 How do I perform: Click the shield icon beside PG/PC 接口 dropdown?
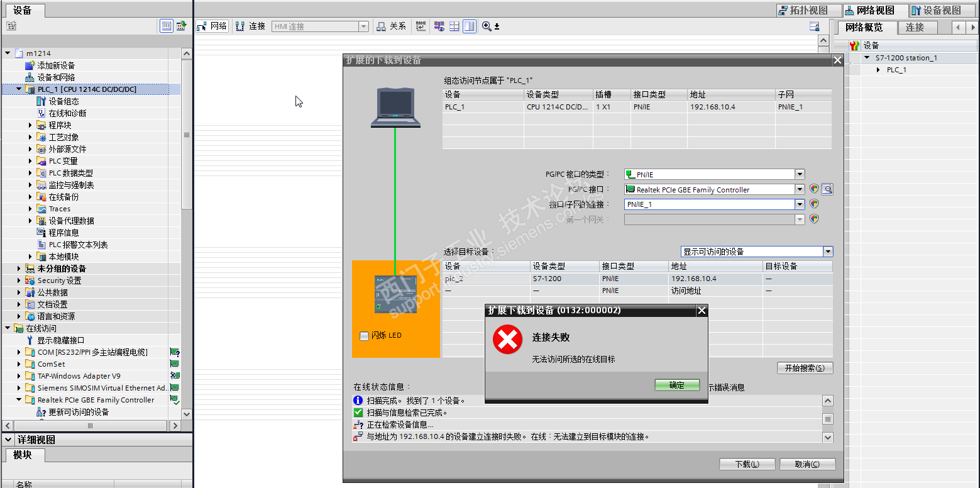(x=814, y=189)
